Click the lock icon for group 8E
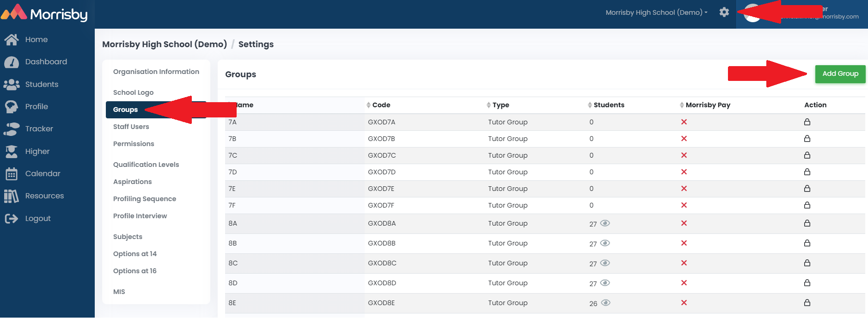Screen dimensions: 868x319 pyautogui.click(x=807, y=303)
